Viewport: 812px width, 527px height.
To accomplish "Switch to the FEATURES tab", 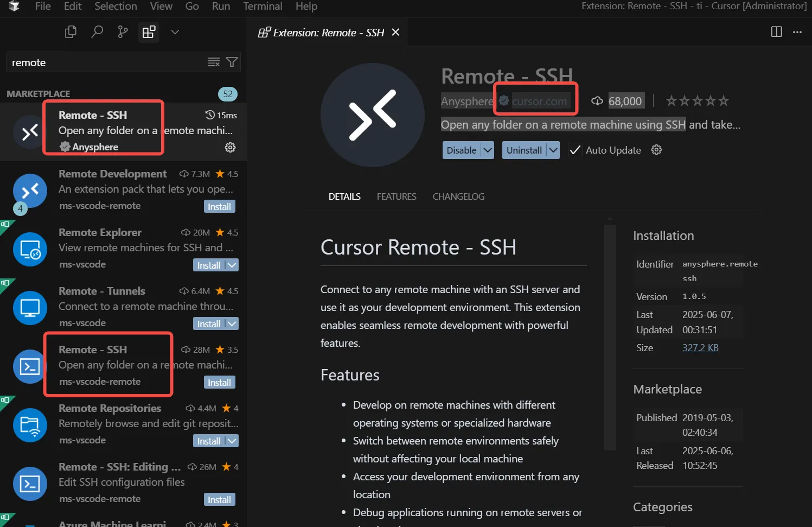I will 397,196.
